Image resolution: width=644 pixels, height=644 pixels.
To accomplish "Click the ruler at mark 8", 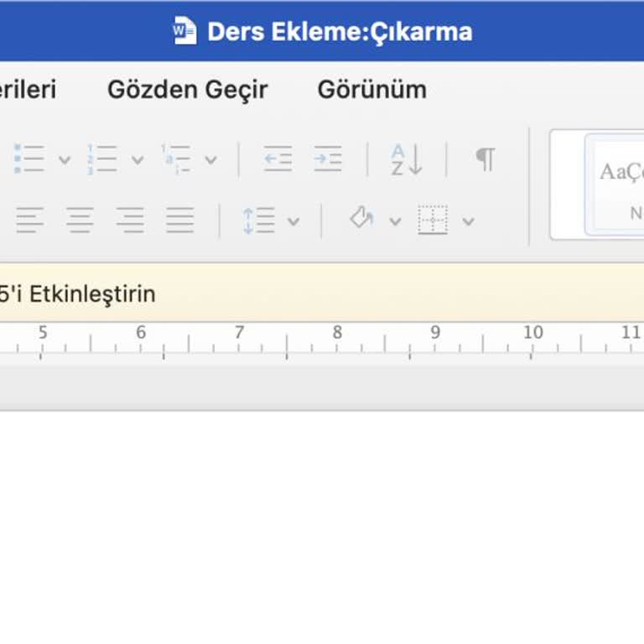I will 337,332.
